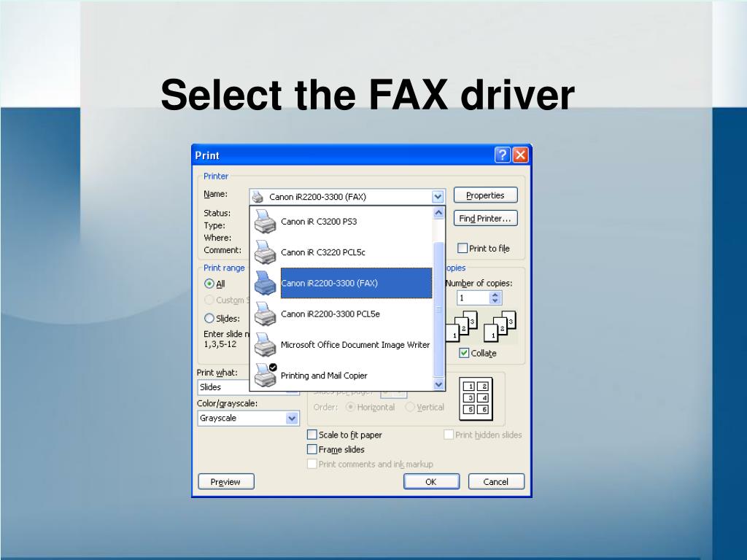Click the Number of copies field

473,298
